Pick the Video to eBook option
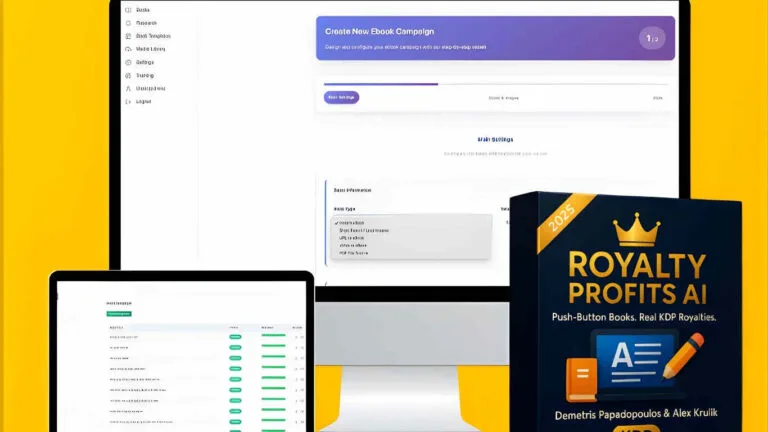 (353, 245)
